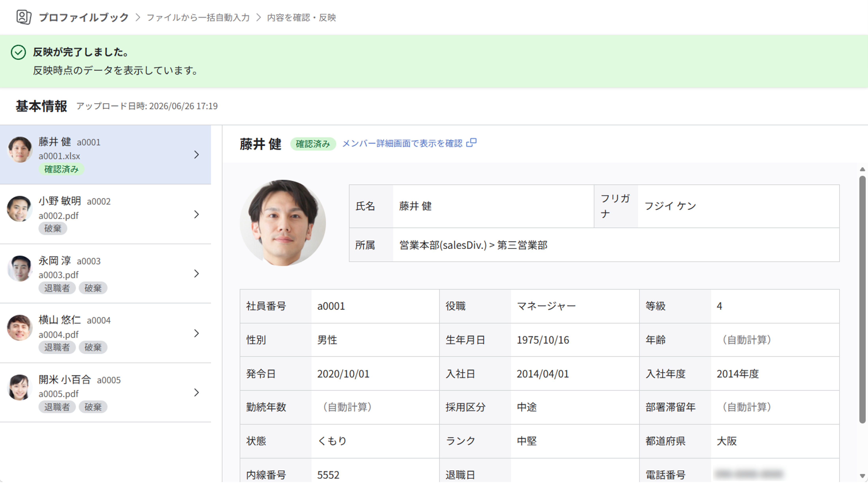The height and width of the screenshot is (485, 868).
Task: Click the ランク value 中堅
Action: [527, 441]
